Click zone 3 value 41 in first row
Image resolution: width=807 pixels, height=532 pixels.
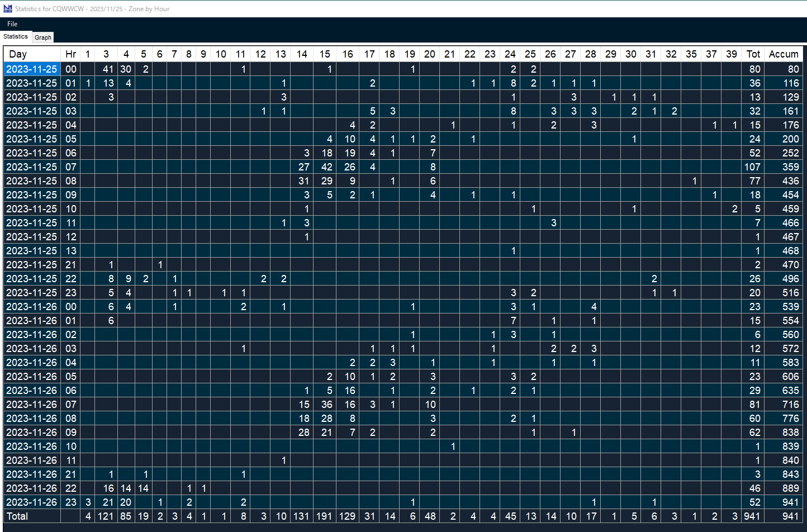coord(106,69)
